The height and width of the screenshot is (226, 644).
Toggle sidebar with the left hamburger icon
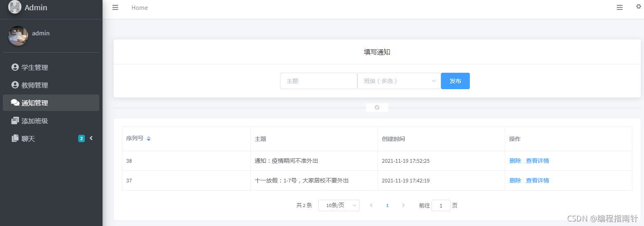pyautogui.click(x=115, y=7)
